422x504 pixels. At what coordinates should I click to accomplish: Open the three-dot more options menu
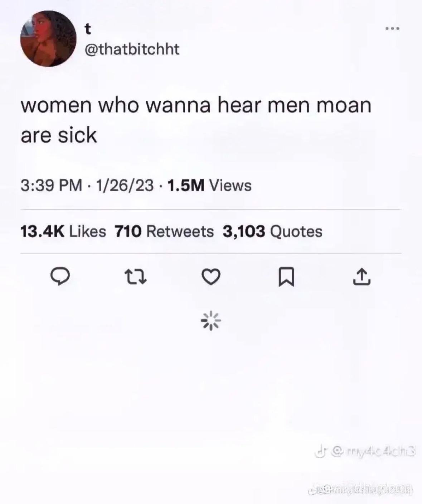pyautogui.click(x=392, y=28)
